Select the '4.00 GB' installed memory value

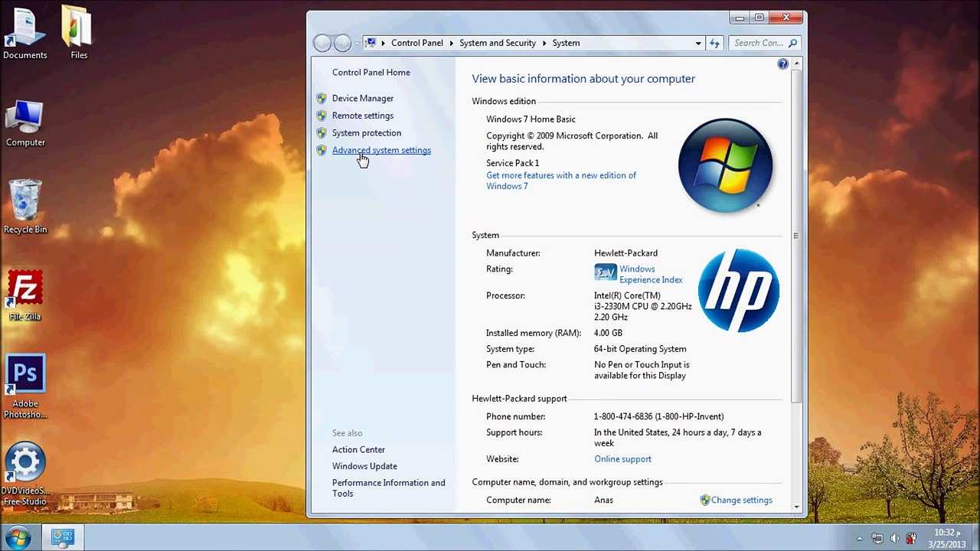(608, 333)
